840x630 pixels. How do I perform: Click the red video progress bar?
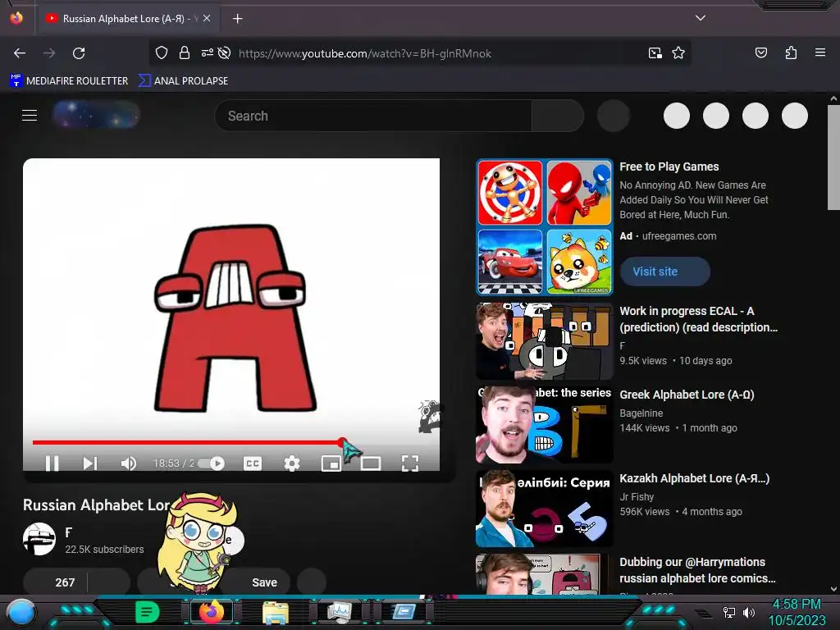188,442
